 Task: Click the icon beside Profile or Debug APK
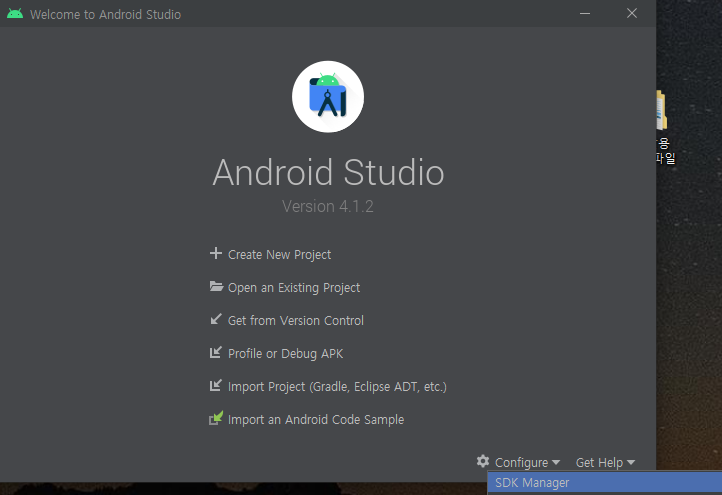215,352
